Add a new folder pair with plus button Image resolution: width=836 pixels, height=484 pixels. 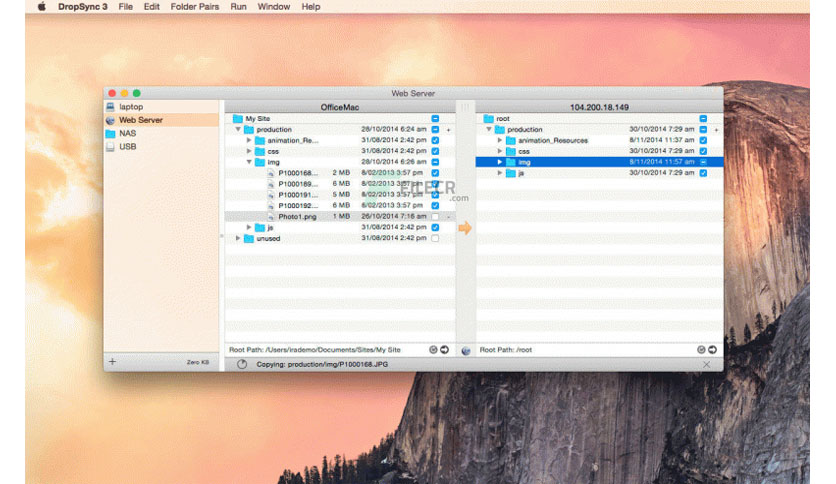tap(112, 361)
